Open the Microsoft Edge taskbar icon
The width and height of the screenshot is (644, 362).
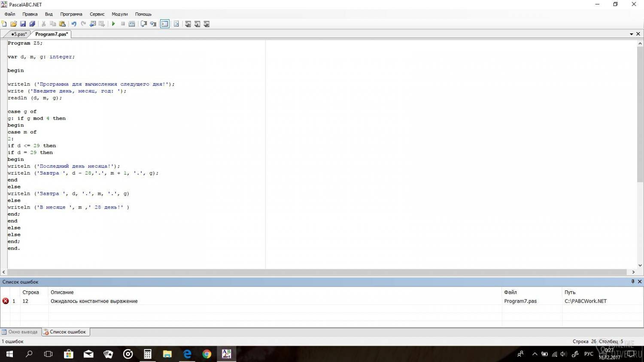[x=187, y=354]
